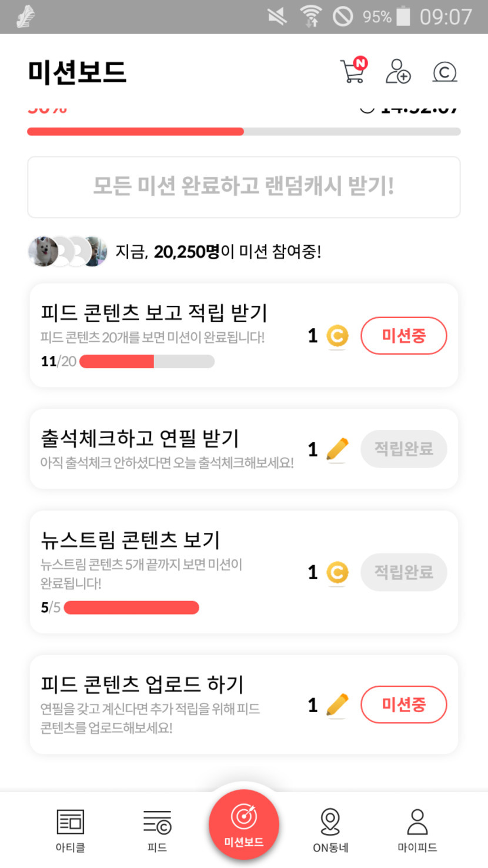Go to the ON동네 tab

point(330,830)
